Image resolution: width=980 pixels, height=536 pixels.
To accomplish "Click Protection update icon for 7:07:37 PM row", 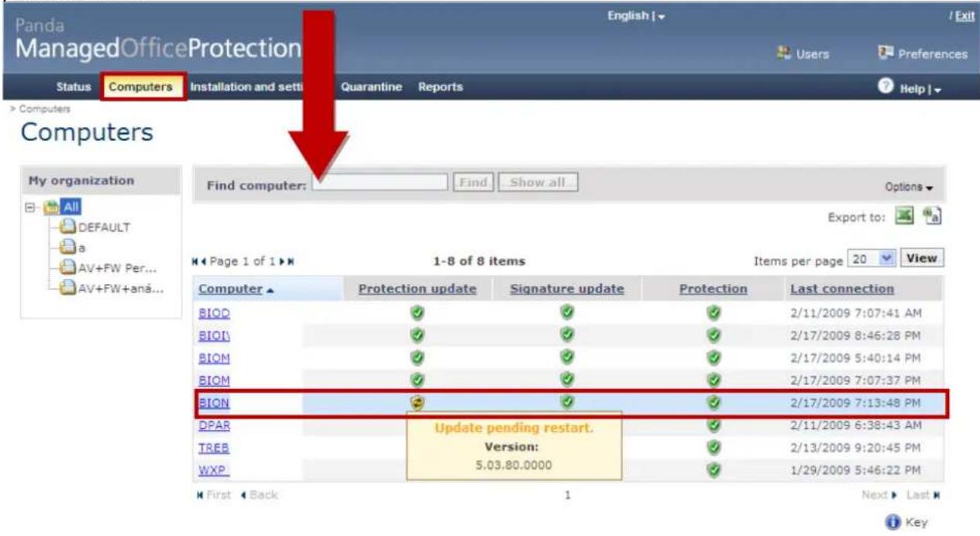I will coord(417,381).
